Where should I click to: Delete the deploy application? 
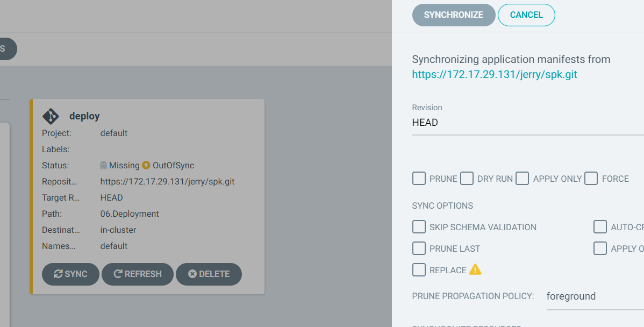pyautogui.click(x=209, y=274)
